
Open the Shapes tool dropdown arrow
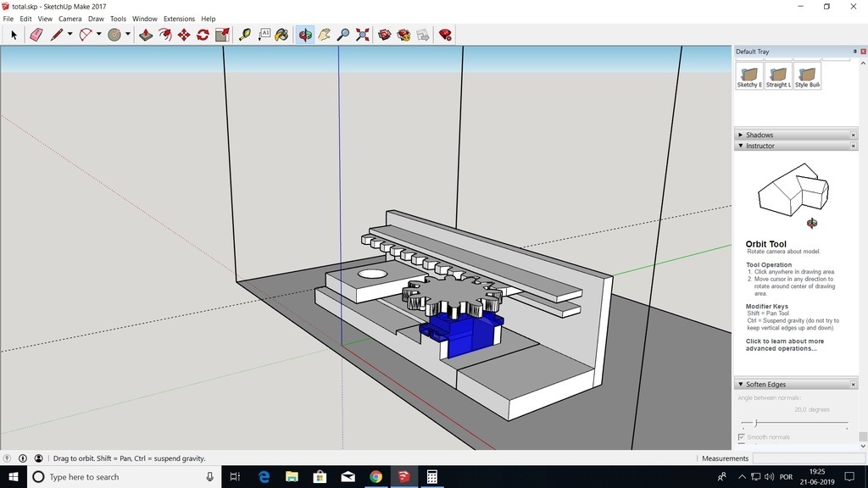pyautogui.click(x=127, y=34)
